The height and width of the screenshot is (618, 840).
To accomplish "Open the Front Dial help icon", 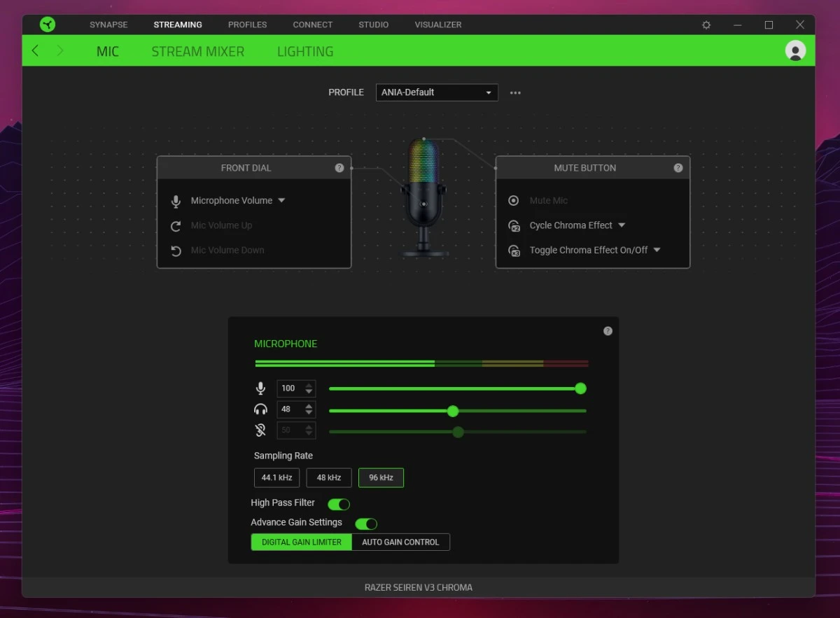I will tap(339, 168).
